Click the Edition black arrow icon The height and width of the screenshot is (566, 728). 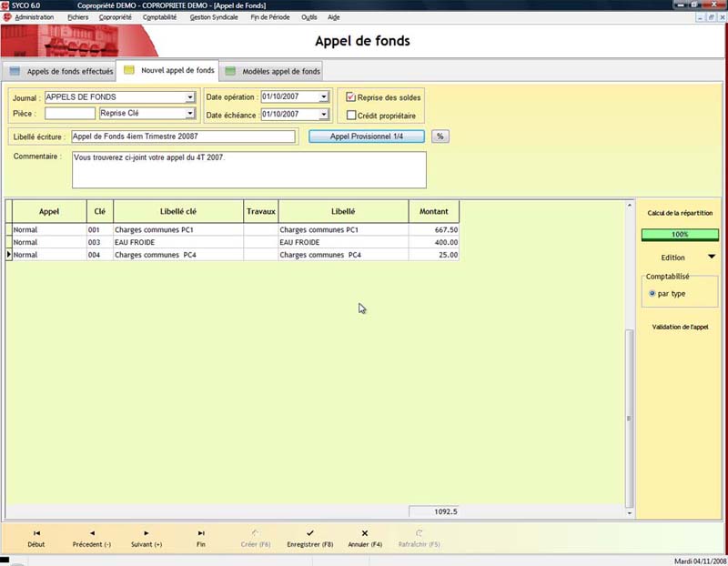tap(712, 258)
